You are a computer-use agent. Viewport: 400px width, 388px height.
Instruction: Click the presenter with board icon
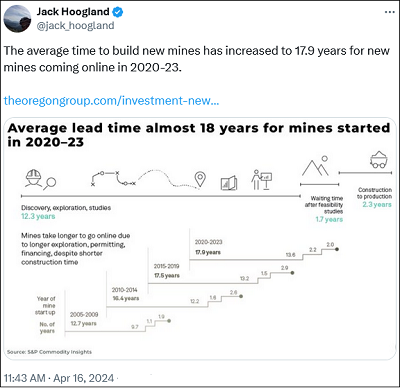261,180
